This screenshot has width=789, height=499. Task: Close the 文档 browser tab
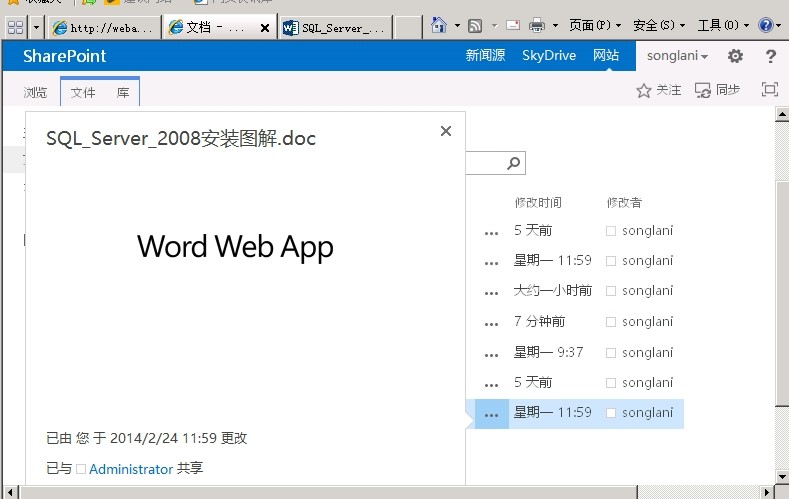[265, 28]
